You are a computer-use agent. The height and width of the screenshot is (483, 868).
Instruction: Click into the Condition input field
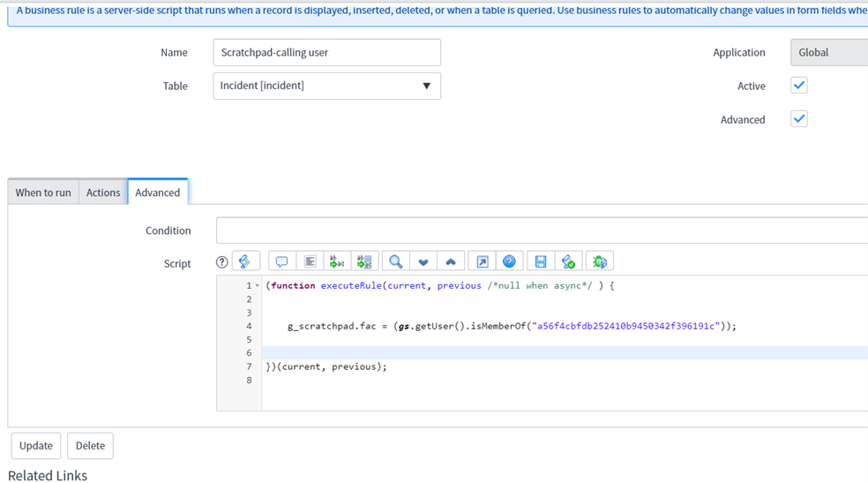pyautogui.click(x=542, y=230)
